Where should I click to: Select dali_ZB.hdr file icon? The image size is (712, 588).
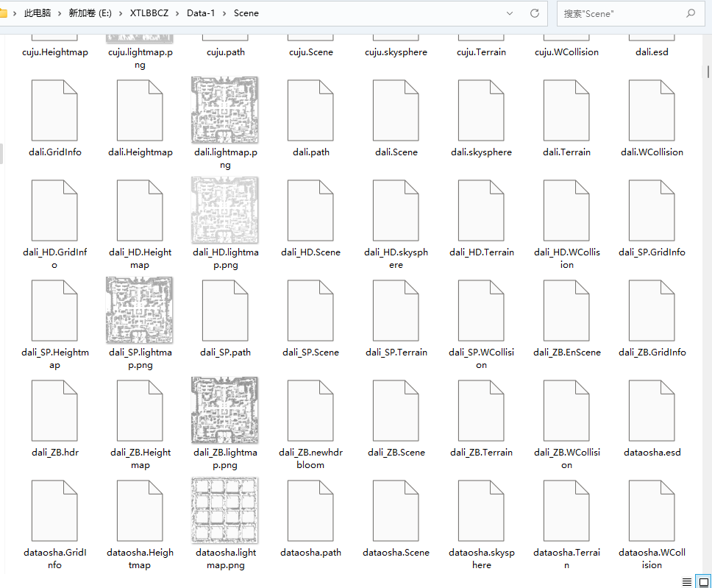pos(54,410)
